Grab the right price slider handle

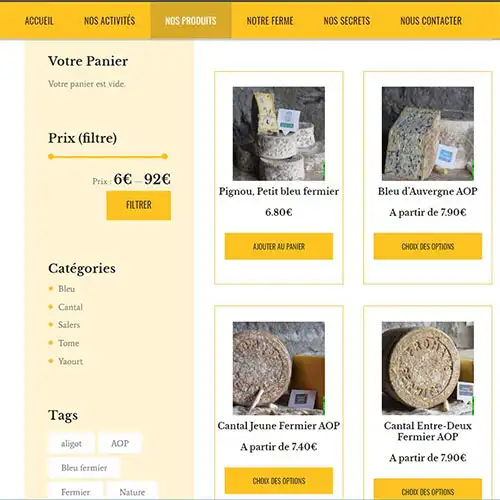[x=165, y=156]
